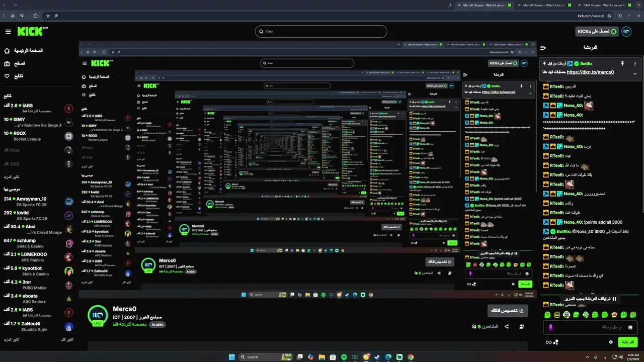Viewport: 644px width, 362px height.
Task: Open Steam from the taskbar
Action: coord(377,357)
